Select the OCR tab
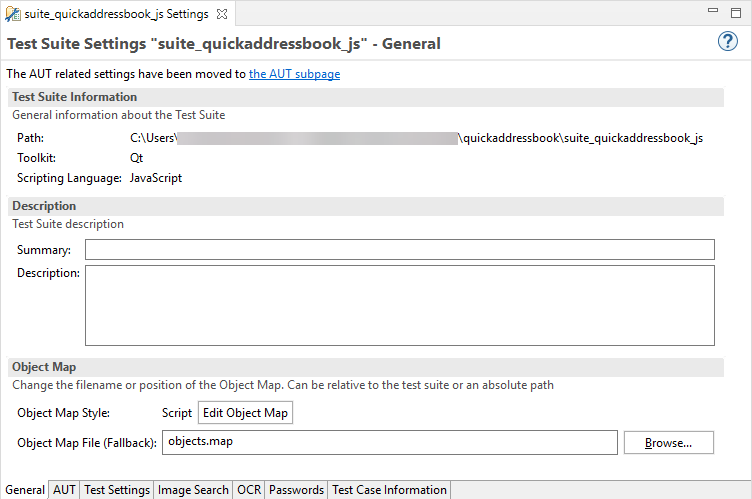The height and width of the screenshot is (499, 752). click(x=248, y=490)
